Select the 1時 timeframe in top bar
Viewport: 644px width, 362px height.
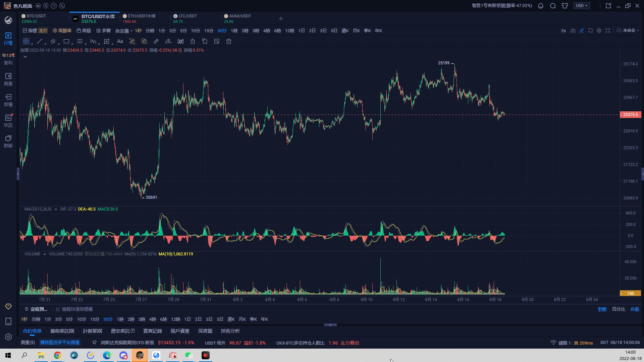234,31
